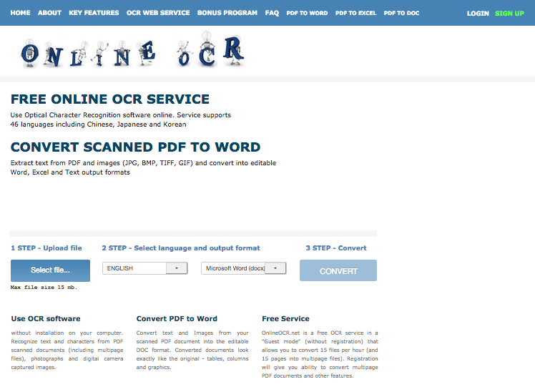The image size is (535, 392).
Task: Click the 'Max file size 15 mb.' note
Action: pos(44,288)
